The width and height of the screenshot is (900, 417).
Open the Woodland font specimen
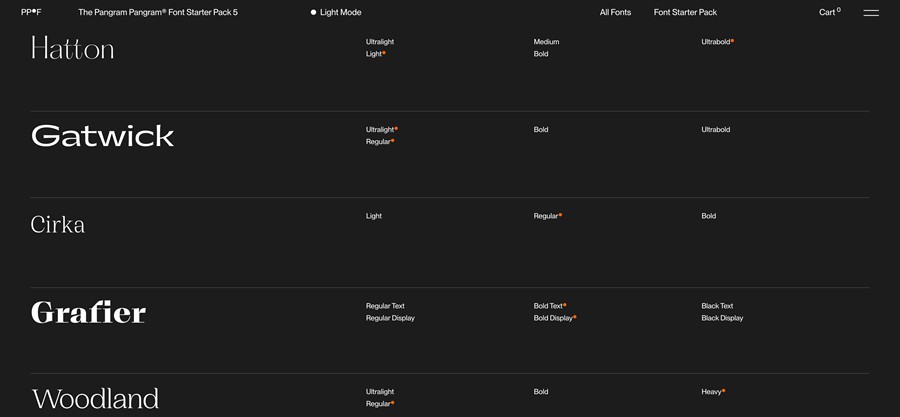click(95, 399)
